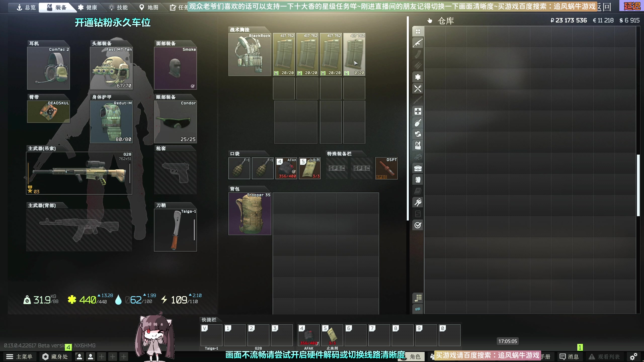The image size is (644, 362).
Task: Filter stash by food and drink
Action: pyautogui.click(x=418, y=88)
